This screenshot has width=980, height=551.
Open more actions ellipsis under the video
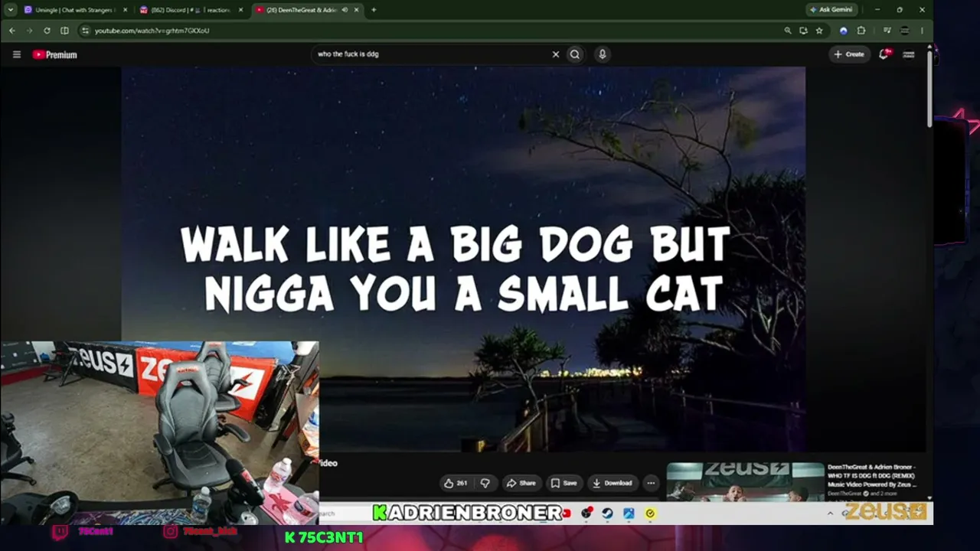click(651, 483)
